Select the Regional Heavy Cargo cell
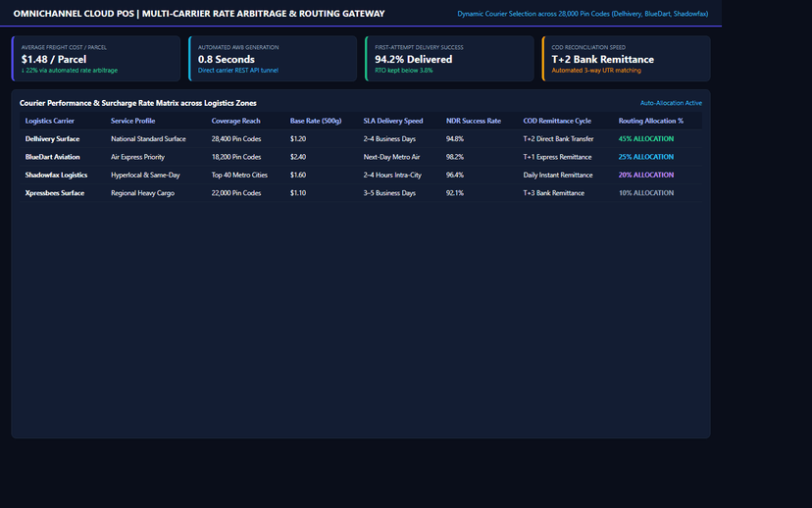 tap(142, 193)
